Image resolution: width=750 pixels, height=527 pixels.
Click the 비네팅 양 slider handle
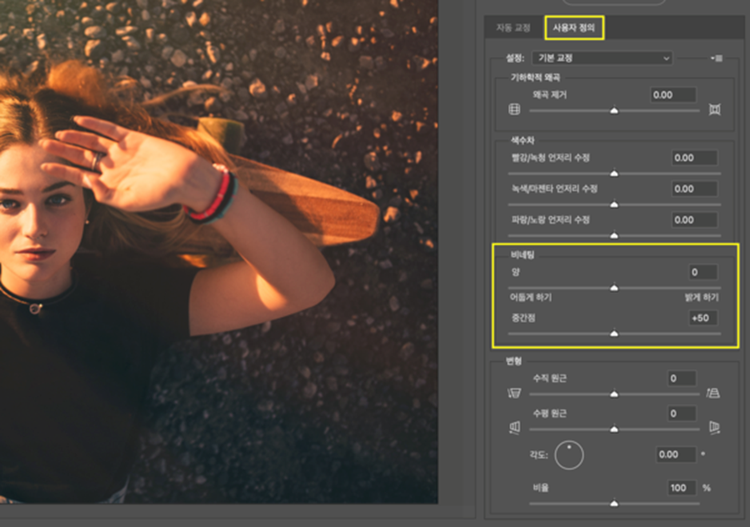coord(614,288)
